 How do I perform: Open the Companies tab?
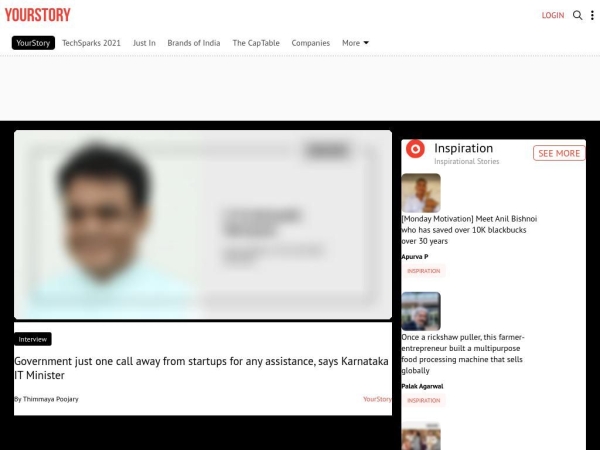pos(311,43)
